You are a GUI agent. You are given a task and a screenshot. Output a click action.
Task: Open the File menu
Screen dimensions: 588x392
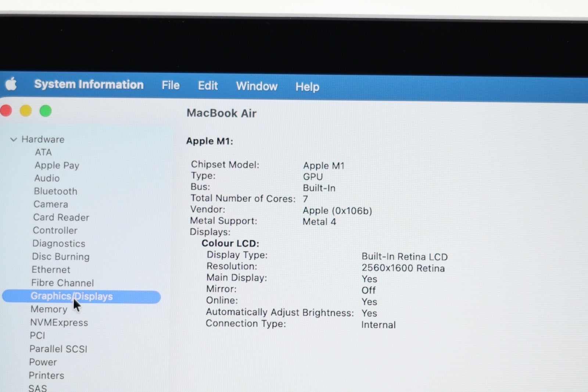(171, 85)
